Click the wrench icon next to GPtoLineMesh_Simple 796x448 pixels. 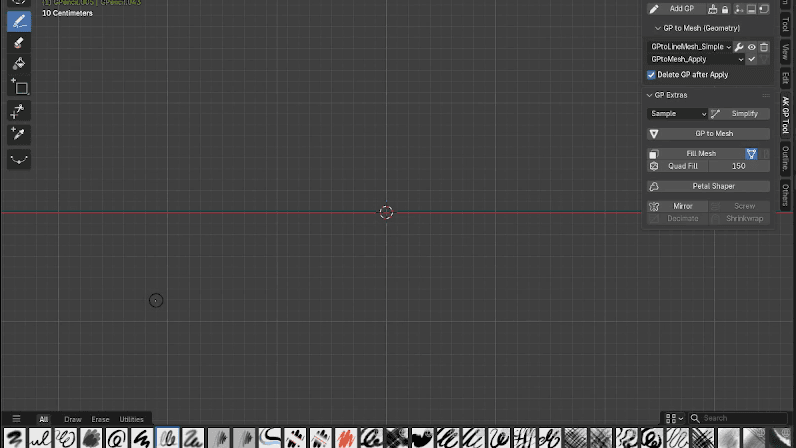tap(739, 47)
